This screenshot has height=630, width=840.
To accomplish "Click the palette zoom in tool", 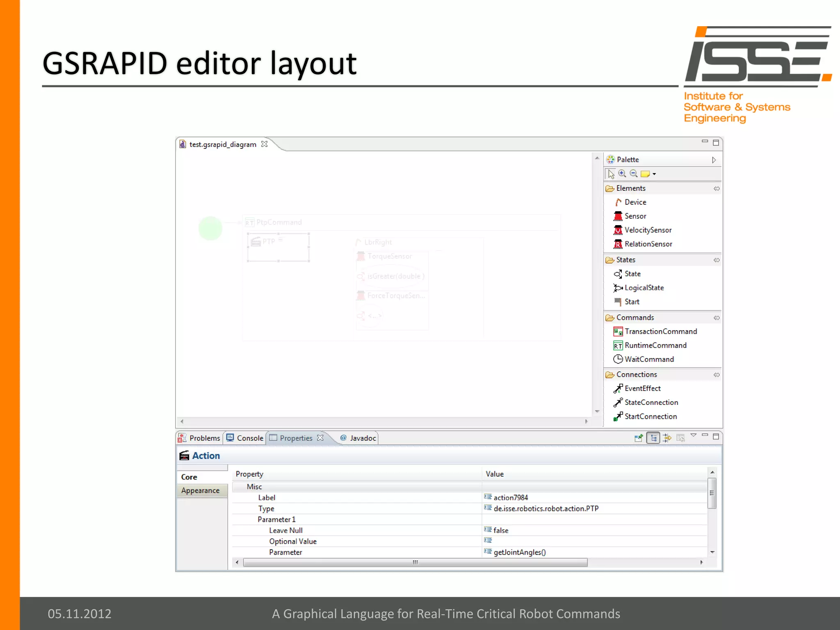I will [x=622, y=173].
